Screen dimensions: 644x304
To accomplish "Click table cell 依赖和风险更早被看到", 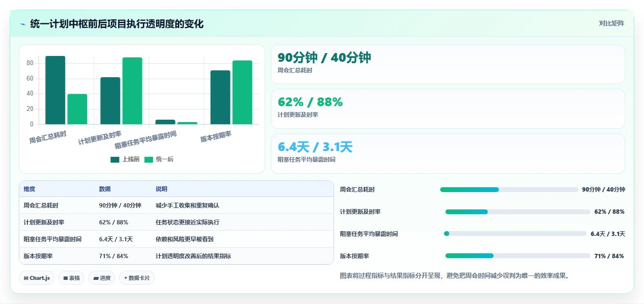I will pyautogui.click(x=185, y=239).
